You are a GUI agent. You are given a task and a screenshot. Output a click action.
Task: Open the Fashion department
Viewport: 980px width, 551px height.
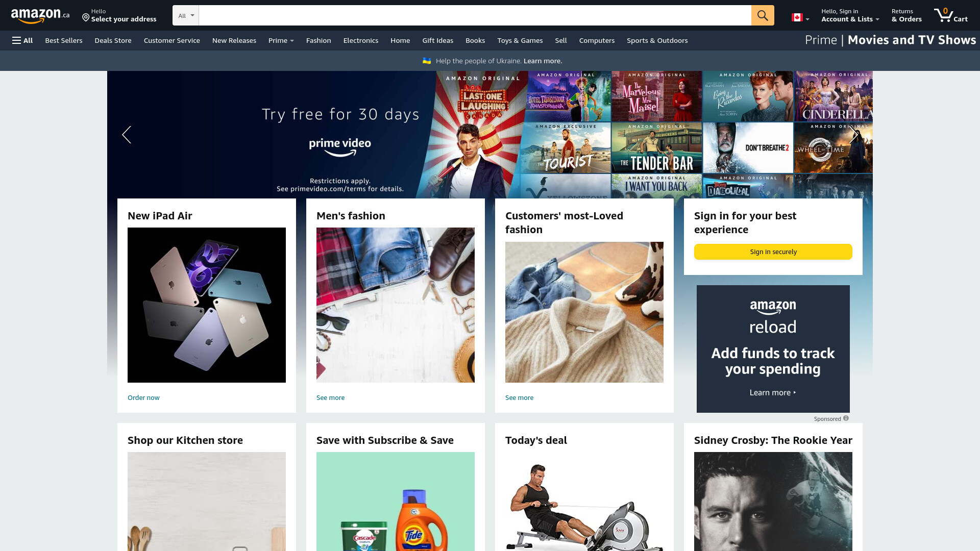[318, 40]
